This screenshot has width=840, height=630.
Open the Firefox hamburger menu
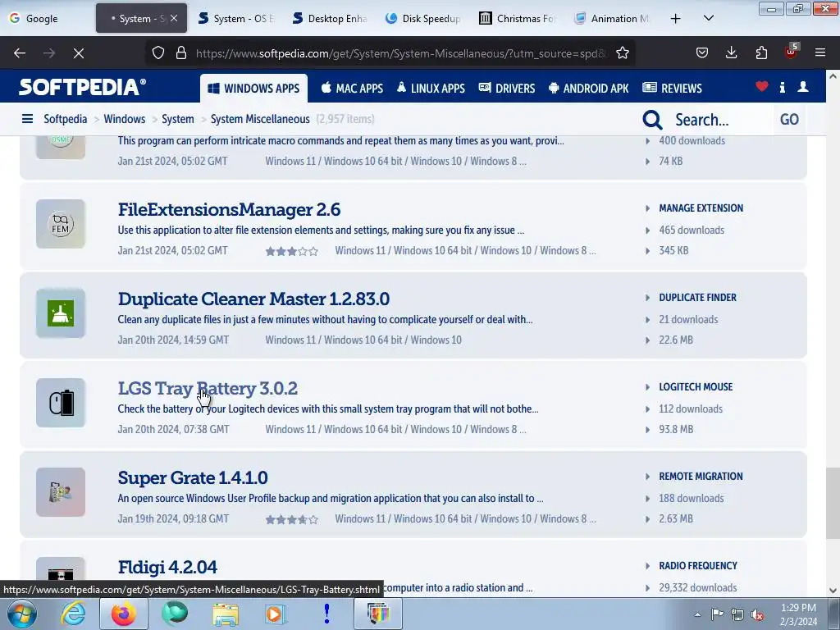tap(820, 53)
